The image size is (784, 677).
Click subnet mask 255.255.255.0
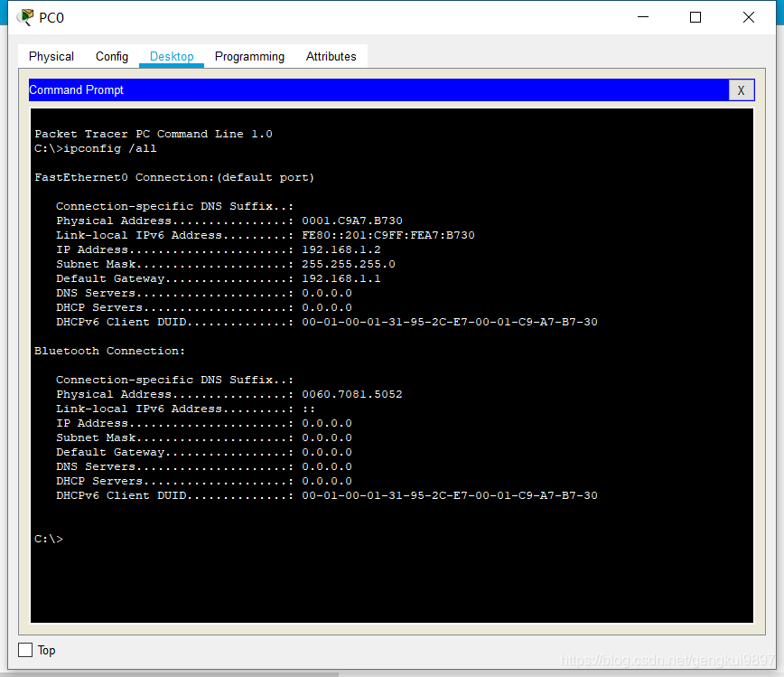[x=349, y=264]
